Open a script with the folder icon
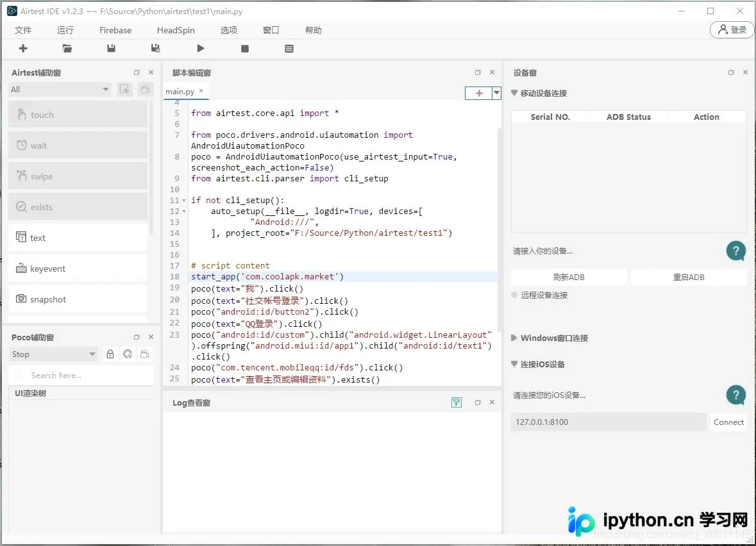The height and width of the screenshot is (546, 756). click(67, 48)
